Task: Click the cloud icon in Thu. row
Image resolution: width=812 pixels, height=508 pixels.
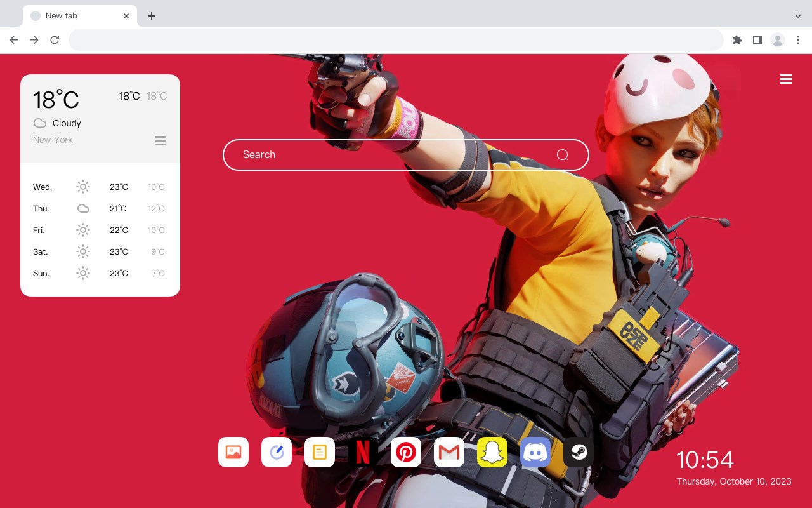Action: [x=83, y=208]
